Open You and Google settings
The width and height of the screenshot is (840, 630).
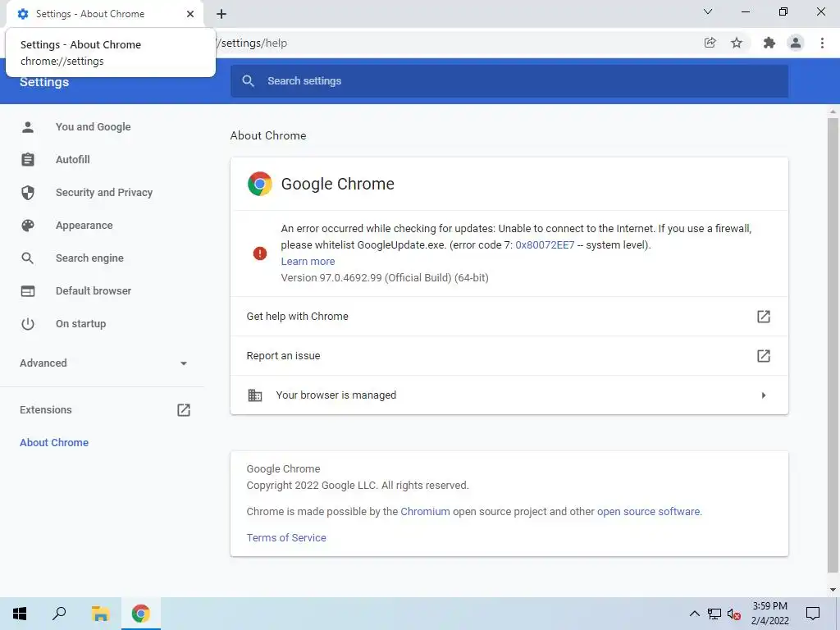tap(94, 127)
